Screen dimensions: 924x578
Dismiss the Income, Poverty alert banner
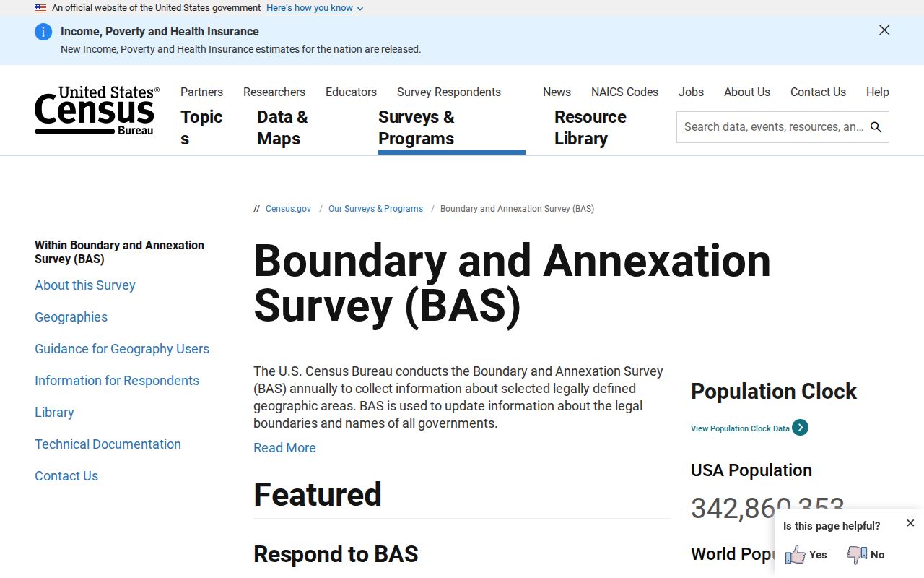tap(884, 30)
